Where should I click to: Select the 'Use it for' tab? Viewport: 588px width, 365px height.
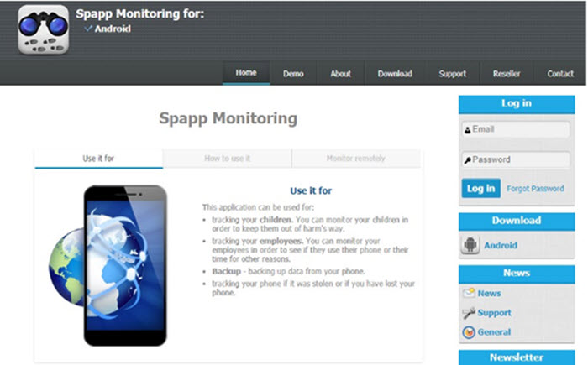[x=98, y=159]
